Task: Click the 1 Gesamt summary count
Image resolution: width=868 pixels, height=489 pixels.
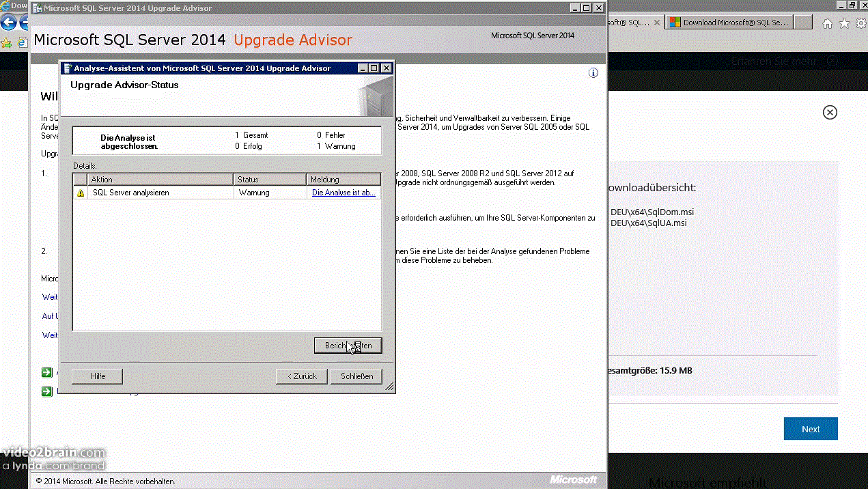Action: (x=251, y=135)
